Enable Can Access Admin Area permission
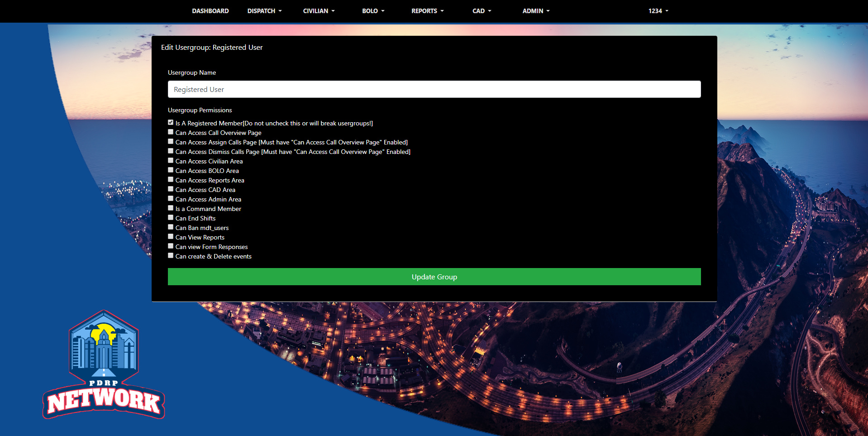 point(171,198)
